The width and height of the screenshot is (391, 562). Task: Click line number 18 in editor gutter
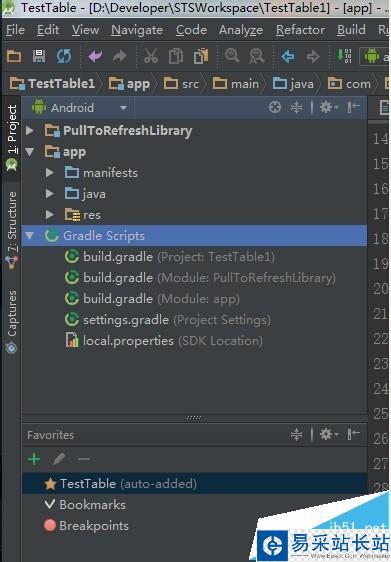[380, 239]
